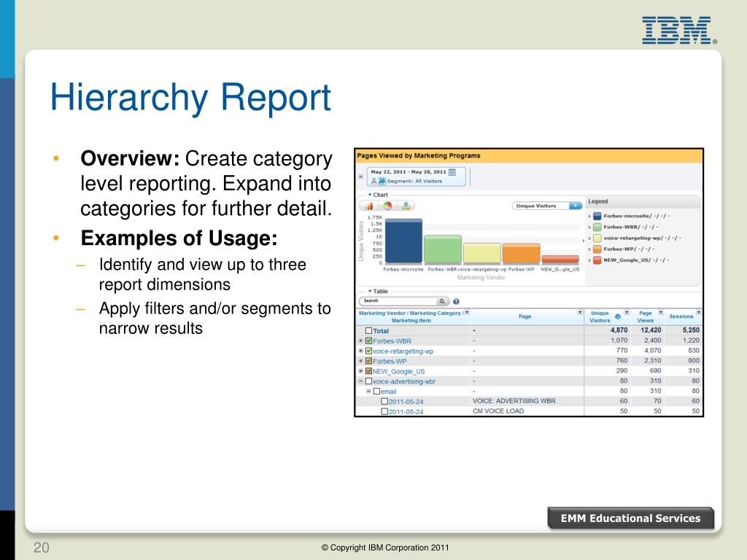
Task: Click the email link in the table
Action: pyautogui.click(x=388, y=392)
